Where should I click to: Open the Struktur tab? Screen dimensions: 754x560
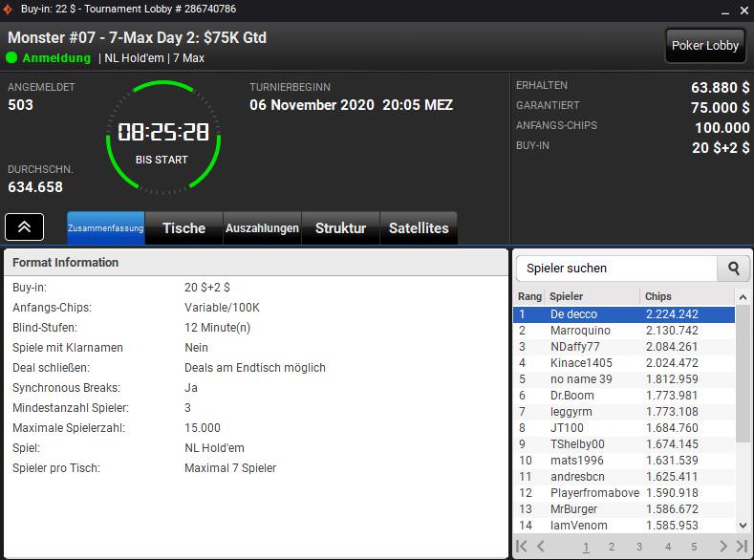pyautogui.click(x=340, y=228)
